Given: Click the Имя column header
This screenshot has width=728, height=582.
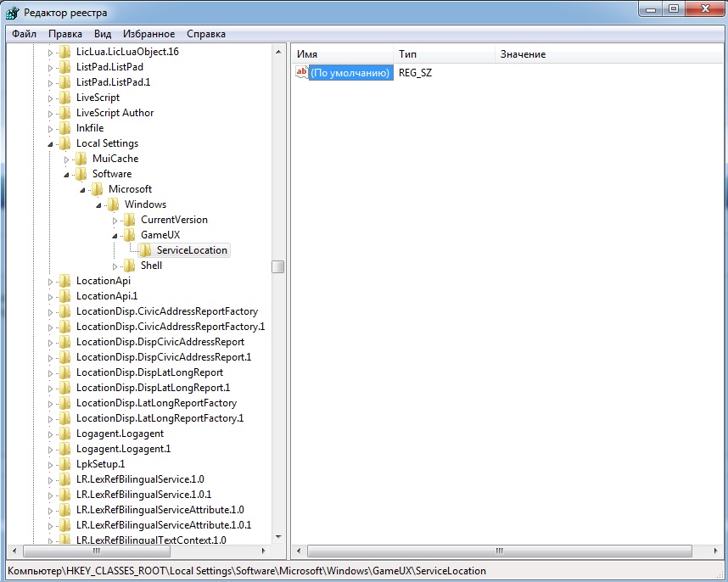Looking at the screenshot, I should pyautogui.click(x=343, y=54).
